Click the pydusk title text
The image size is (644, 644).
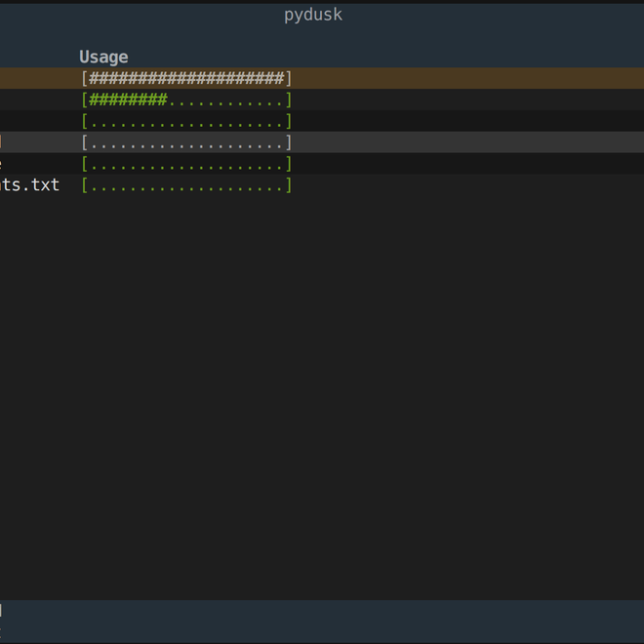point(313,16)
